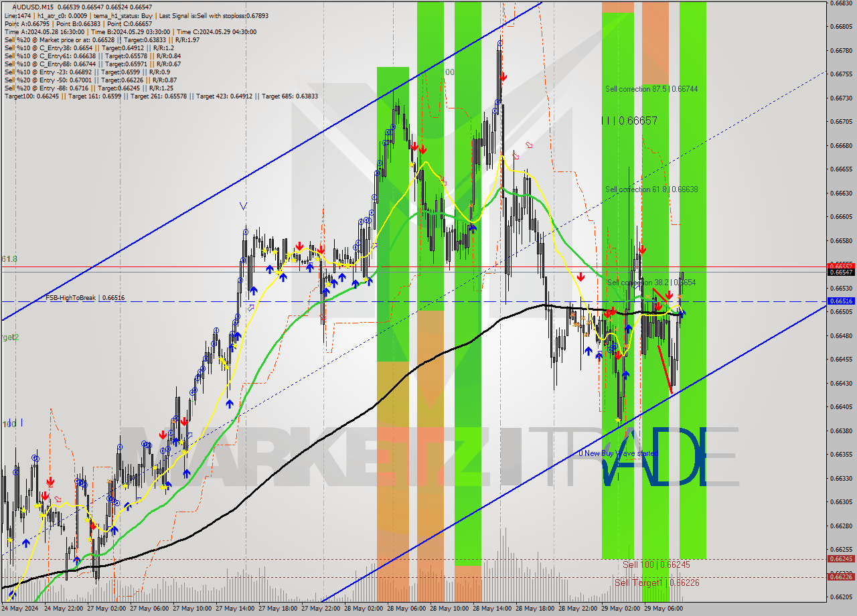The height and width of the screenshot is (616, 857).
Task: Click the 'I I I 0.66657' chart label
Action: tap(629, 121)
